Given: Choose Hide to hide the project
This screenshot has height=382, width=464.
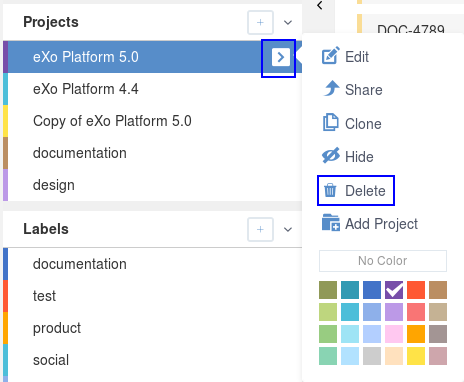Looking at the screenshot, I should click(x=348, y=157).
